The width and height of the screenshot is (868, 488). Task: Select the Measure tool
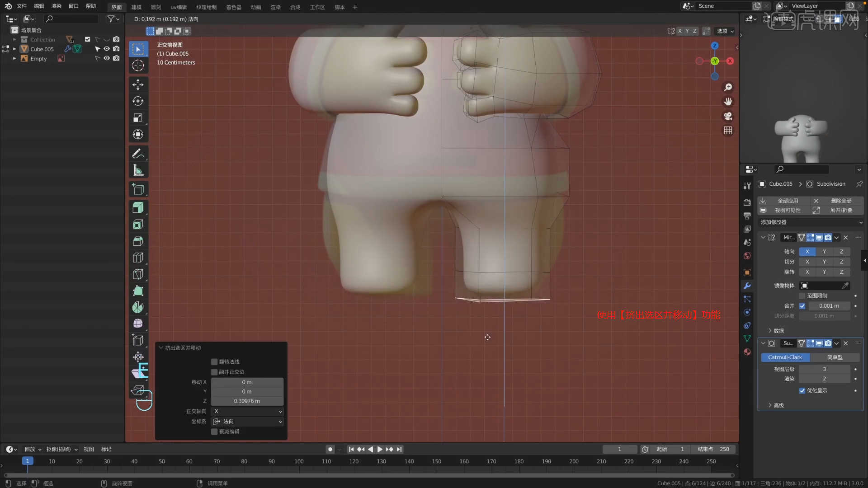click(x=138, y=170)
